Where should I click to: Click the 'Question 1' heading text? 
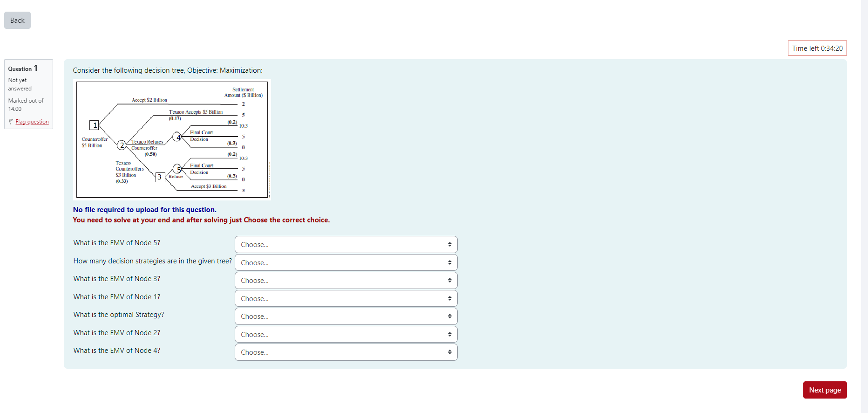(23, 69)
